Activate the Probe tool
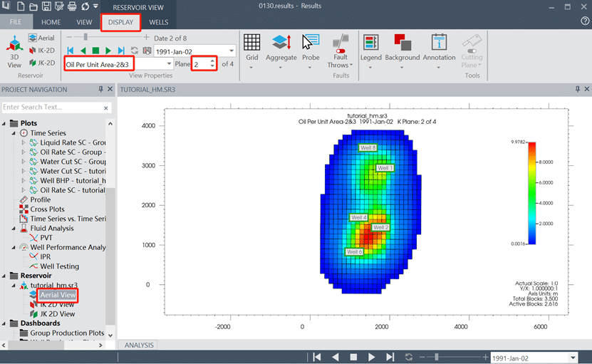This screenshot has height=364, width=592. point(311,46)
